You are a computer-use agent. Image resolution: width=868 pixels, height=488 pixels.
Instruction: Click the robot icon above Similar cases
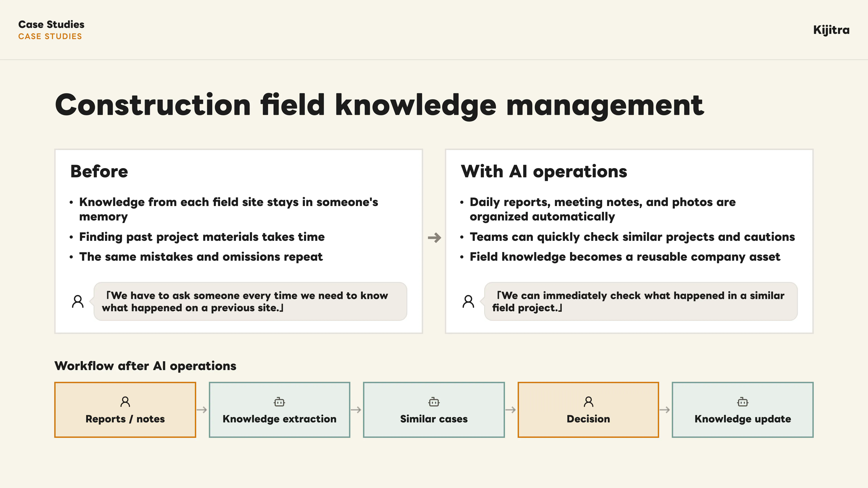click(x=434, y=401)
